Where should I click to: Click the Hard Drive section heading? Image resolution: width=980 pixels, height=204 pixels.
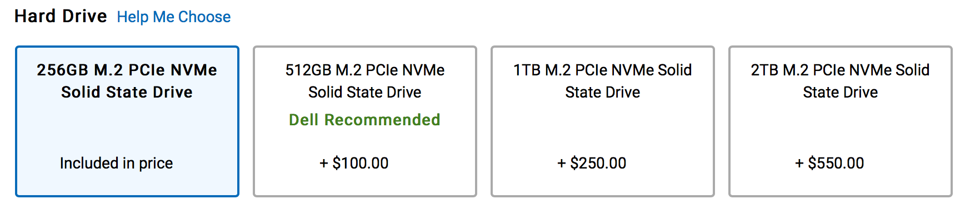pyautogui.click(x=61, y=16)
